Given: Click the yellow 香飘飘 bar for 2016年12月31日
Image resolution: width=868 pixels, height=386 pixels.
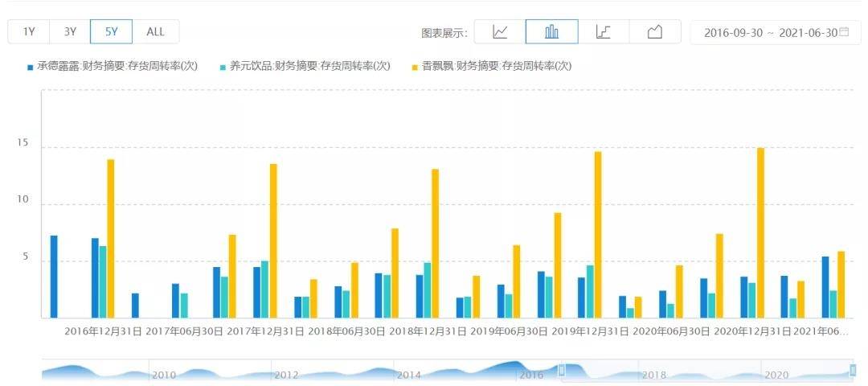Looking at the screenshot, I should click(111, 239).
